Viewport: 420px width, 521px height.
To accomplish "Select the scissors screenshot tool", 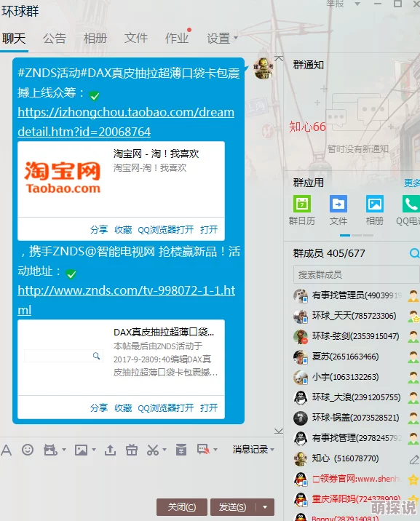I will (x=153, y=450).
